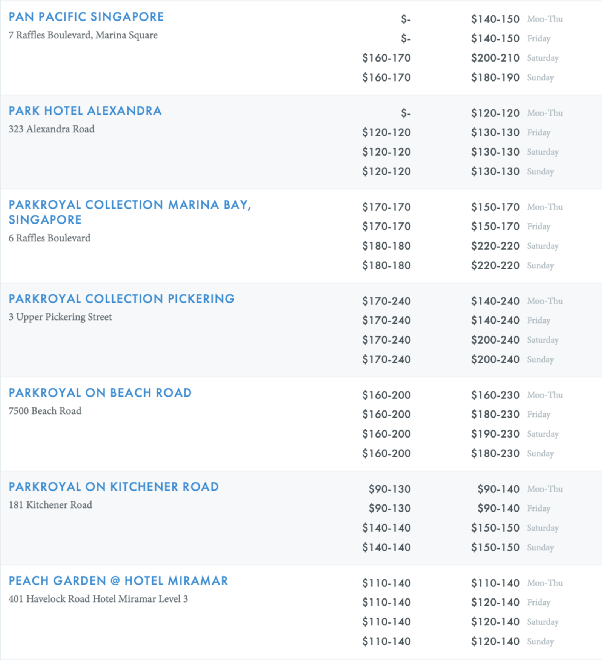Select Park Hotel Alexandra's $130-130 Friday price

495,133
